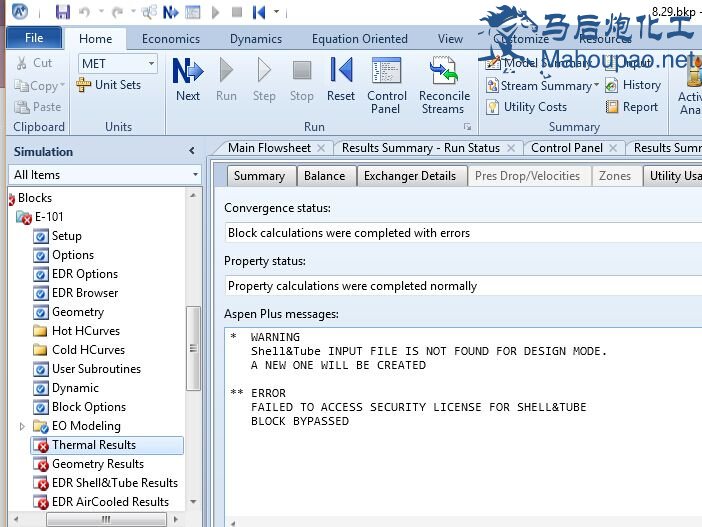Open the Aspen application logo menu
This screenshot has width=702, height=527.
tap(20, 12)
